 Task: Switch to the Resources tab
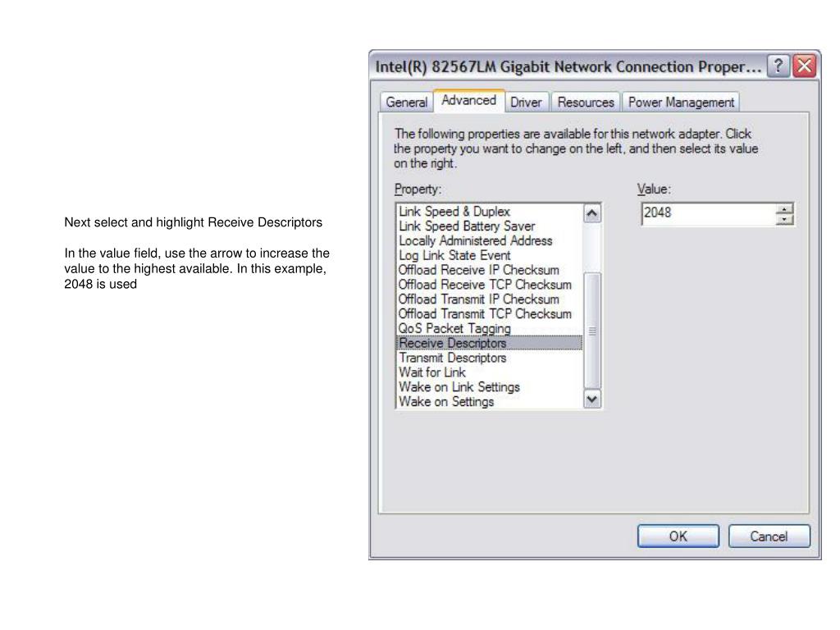tap(586, 102)
